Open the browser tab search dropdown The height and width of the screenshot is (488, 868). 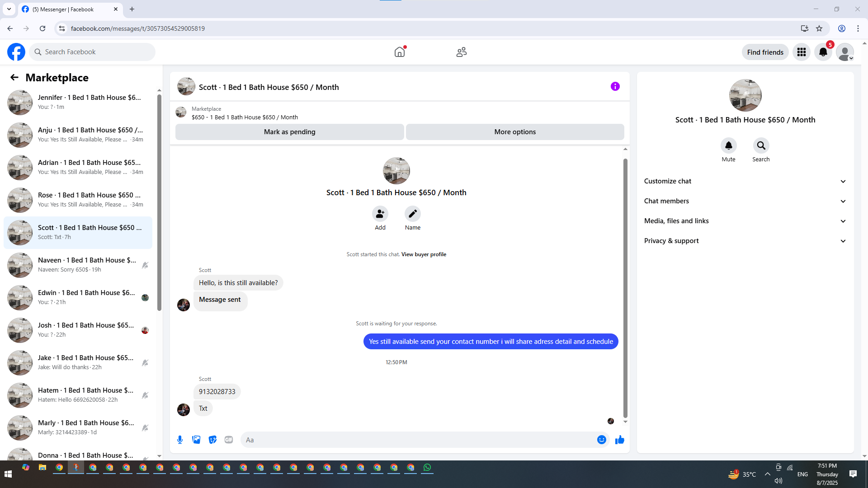pyautogui.click(x=9, y=9)
